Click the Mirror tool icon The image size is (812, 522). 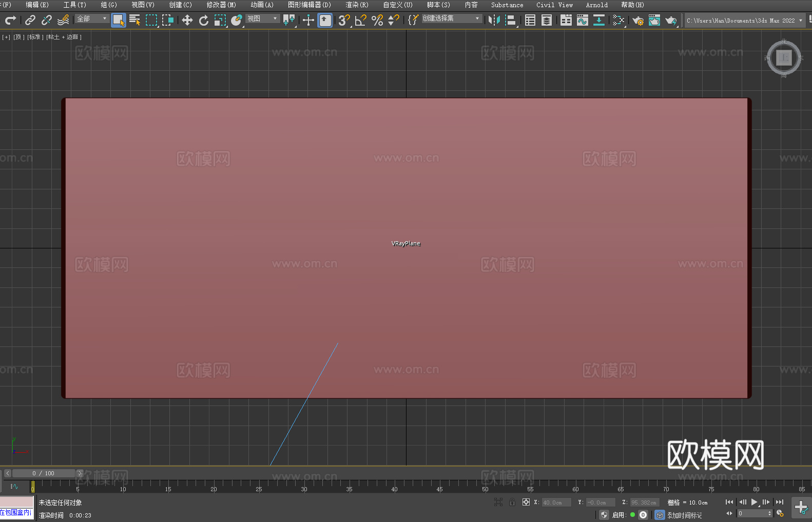click(x=494, y=20)
